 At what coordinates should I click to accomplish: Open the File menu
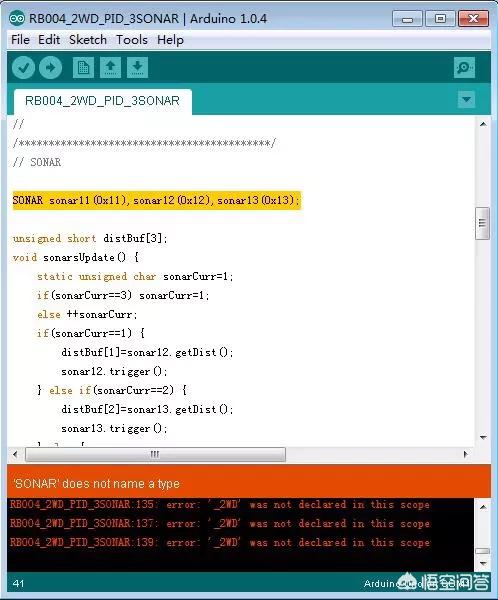[x=20, y=40]
